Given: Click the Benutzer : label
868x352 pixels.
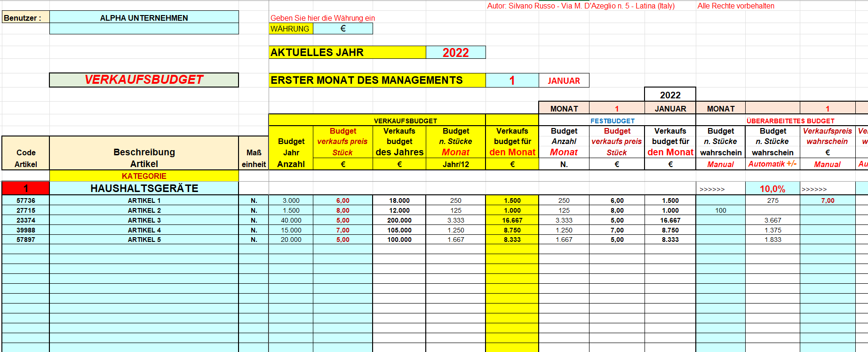Looking at the screenshot, I should click(x=25, y=18).
